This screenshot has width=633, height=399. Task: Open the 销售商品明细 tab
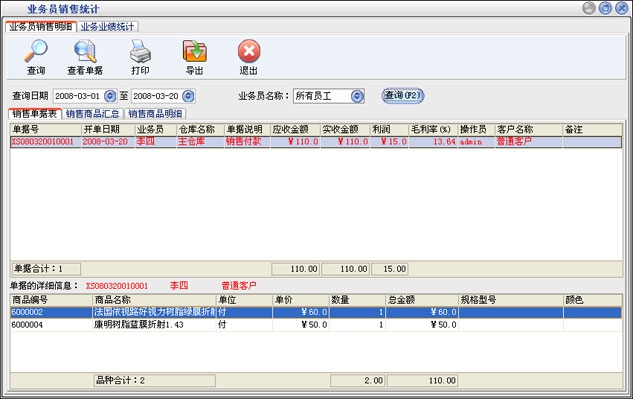click(x=155, y=114)
